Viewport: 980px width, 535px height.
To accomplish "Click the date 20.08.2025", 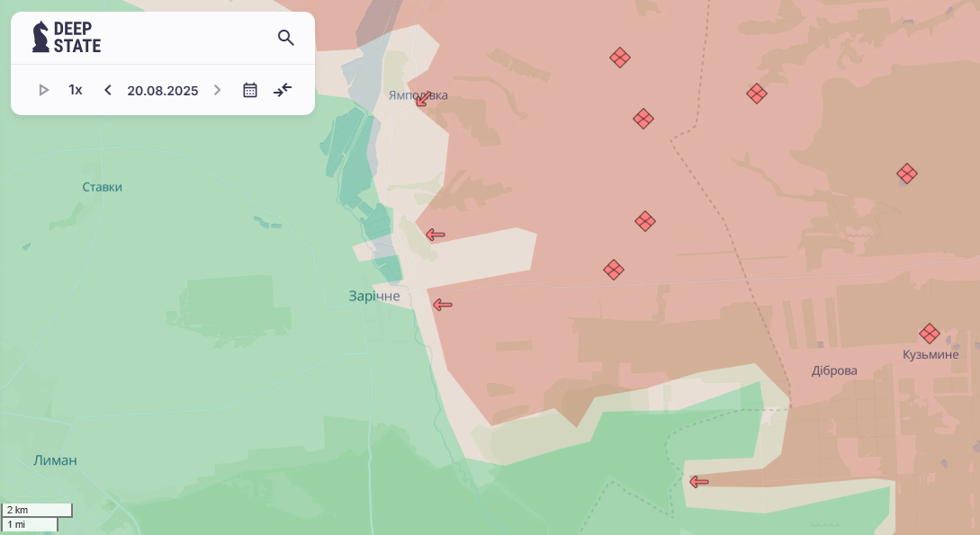I will point(162,90).
